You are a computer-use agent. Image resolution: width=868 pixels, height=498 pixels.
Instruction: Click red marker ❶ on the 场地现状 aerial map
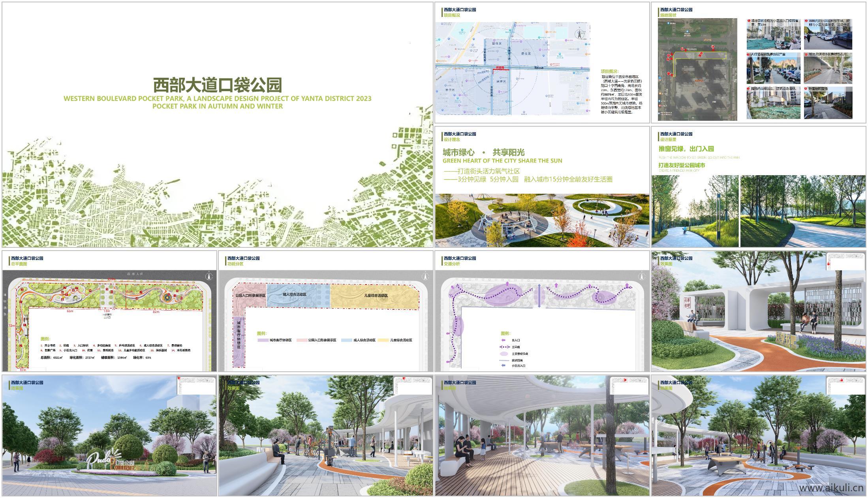pos(669,74)
